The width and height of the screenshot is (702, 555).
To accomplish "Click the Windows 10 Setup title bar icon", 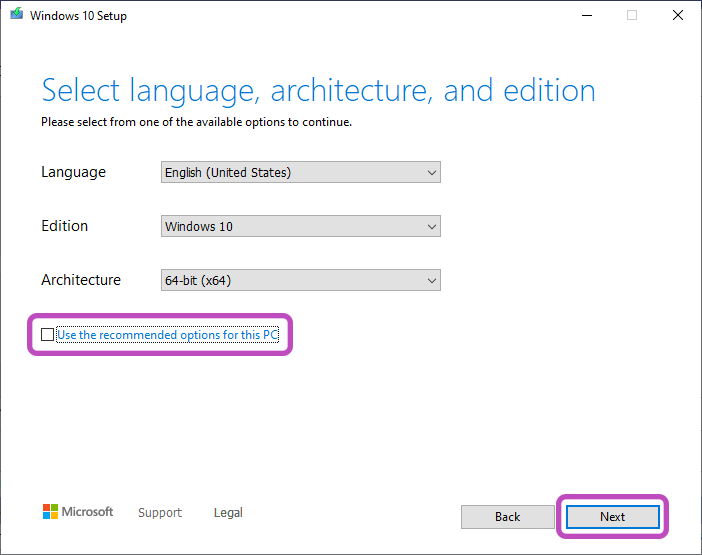I will point(15,15).
